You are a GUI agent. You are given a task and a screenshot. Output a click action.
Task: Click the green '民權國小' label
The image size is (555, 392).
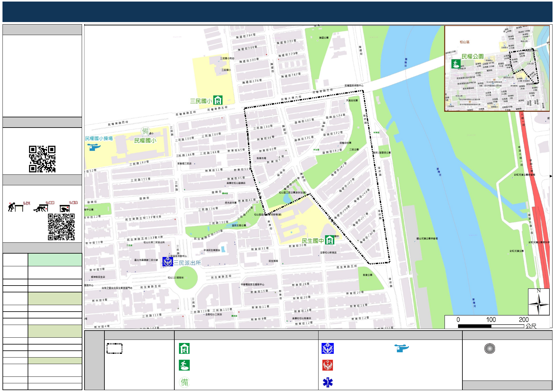(145, 141)
